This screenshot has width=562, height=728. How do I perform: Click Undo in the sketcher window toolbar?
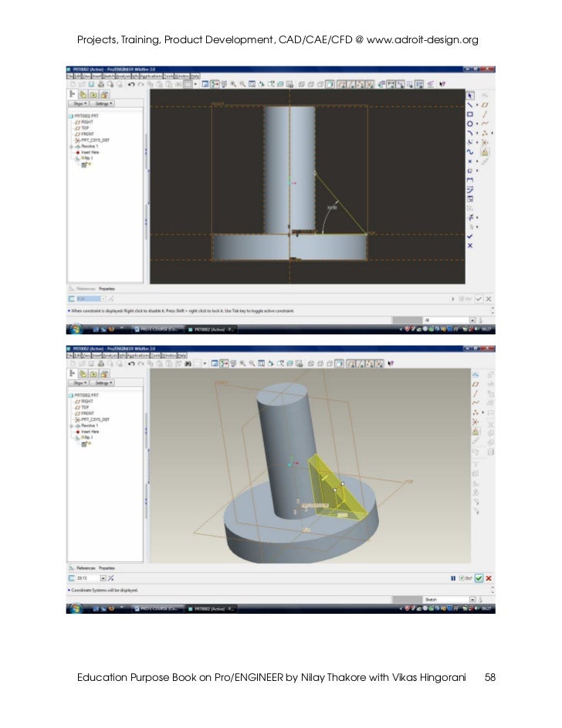click(x=131, y=84)
